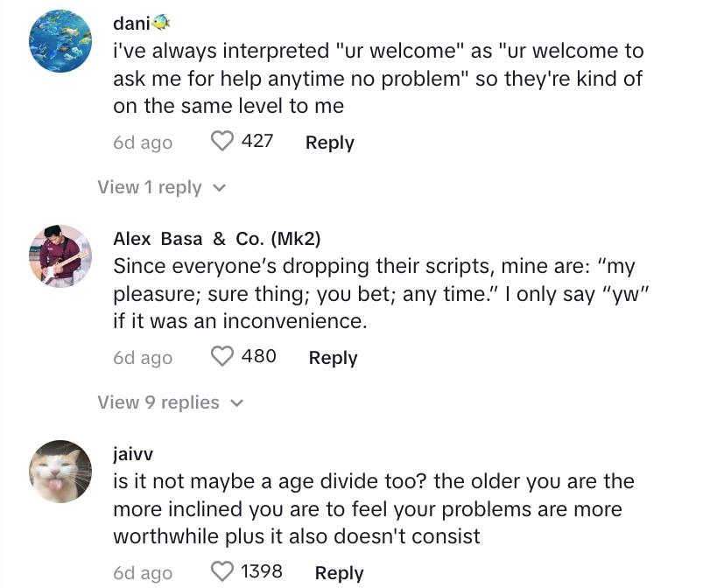This screenshot has width=724, height=588.
Task: Click the chevron beside 'View 9 replies'
Action: [235, 403]
